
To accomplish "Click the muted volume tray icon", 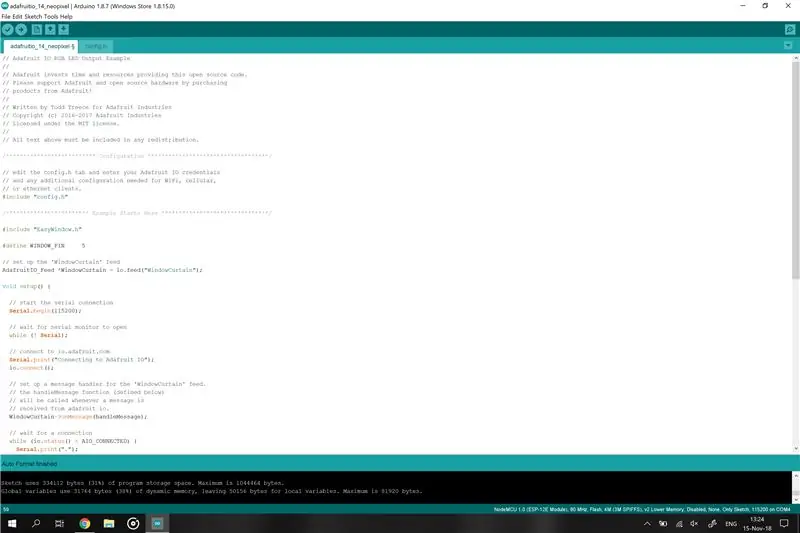I will tap(694, 524).
